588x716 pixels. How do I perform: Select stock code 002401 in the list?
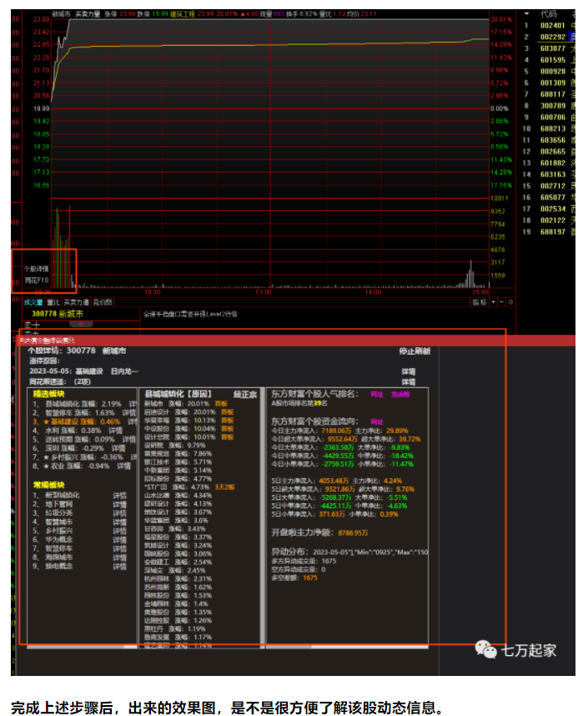coord(552,26)
